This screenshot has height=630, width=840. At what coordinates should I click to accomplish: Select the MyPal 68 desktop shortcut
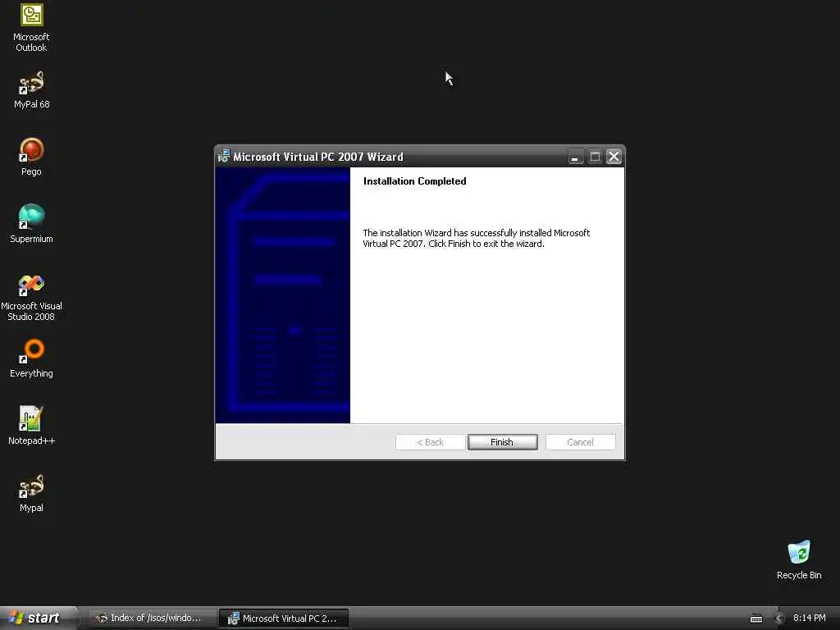[32, 90]
